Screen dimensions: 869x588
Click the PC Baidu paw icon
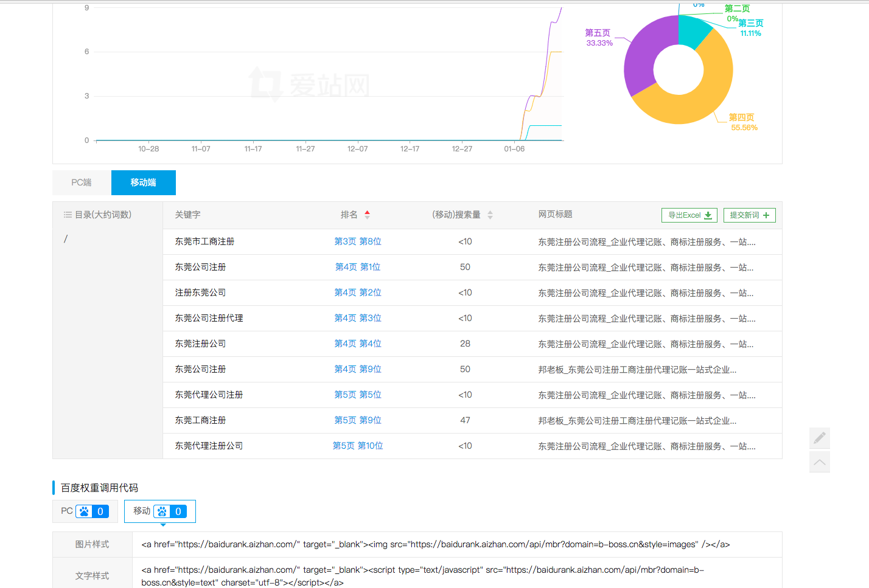point(84,511)
